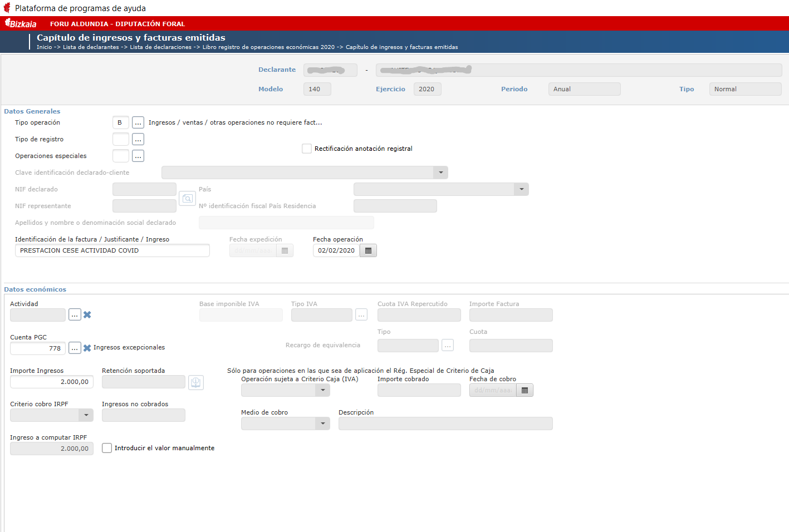789x532 pixels.
Task: Open Lista de declarantes breadcrumb link
Action: pyautogui.click(x=91, y=47)
